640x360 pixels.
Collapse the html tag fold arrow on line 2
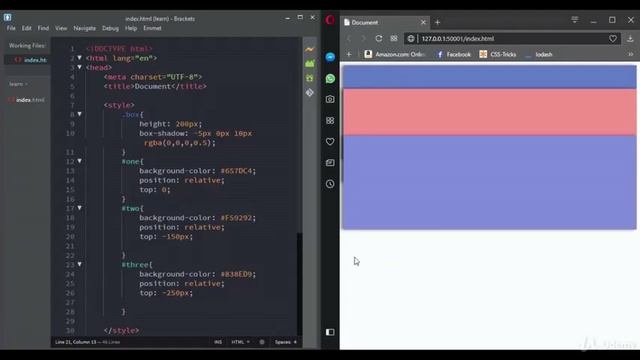[x=80, y=58]
